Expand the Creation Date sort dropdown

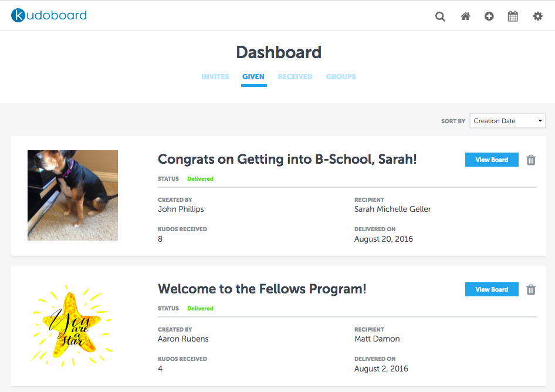click(x=507, y=121)
